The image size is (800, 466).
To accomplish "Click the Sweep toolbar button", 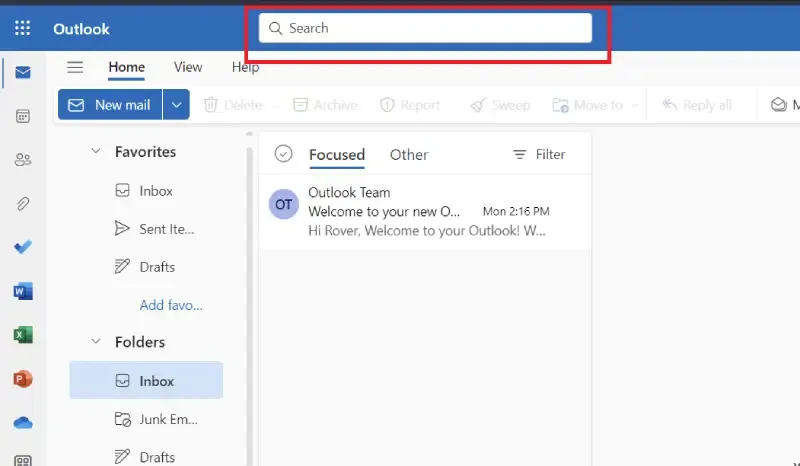I will pos(500,105).
